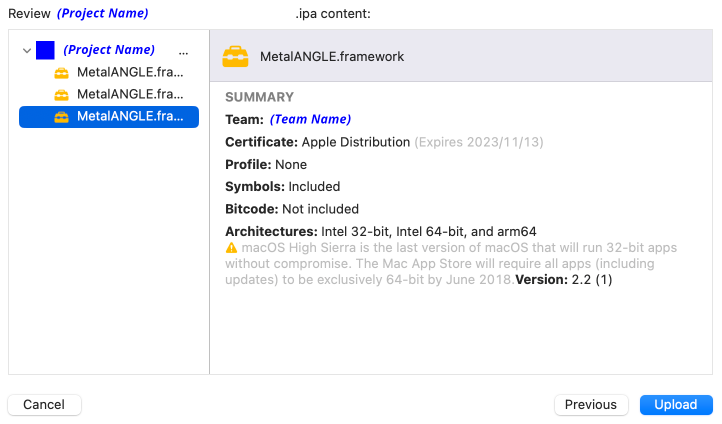The height and width of the screenshot is (424, 722).
Task: Click the SUMMARY heading
Action: click(x=259, y=97)
